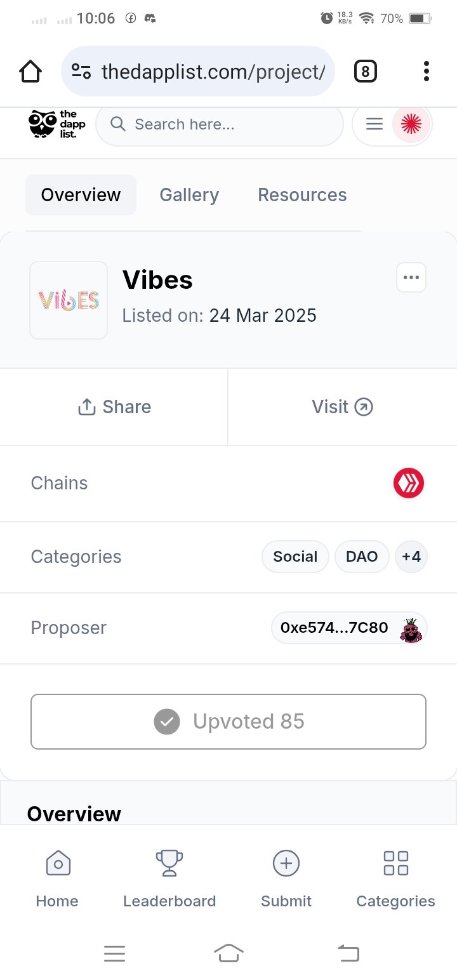
Task: Open the Submit plus icon
Action: [286, 863]
